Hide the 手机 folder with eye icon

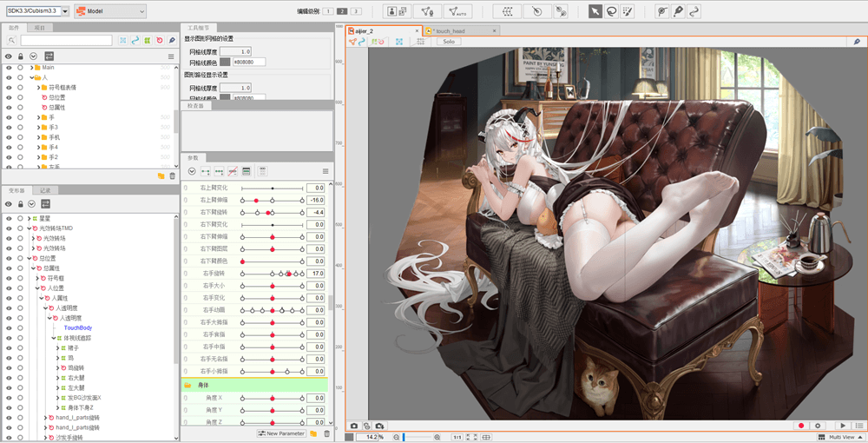pyautogui.click(x=9, y=137)
